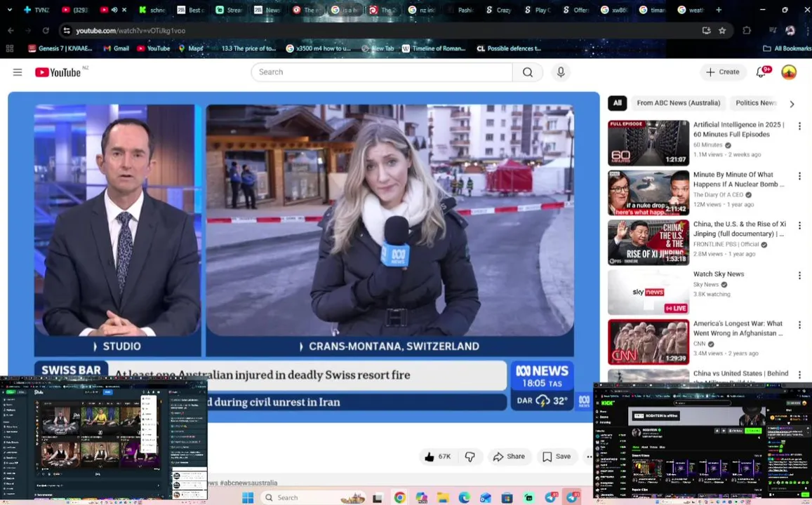
Task: Dislike the video with thumbs-down icon
Action: click(x=470, y=457)
